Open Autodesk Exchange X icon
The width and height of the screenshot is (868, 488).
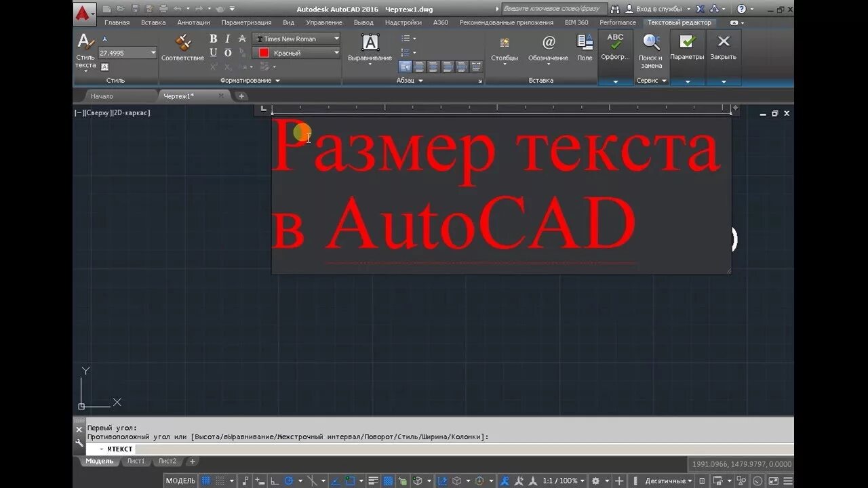pyautogui.click(x=701, y=9)
